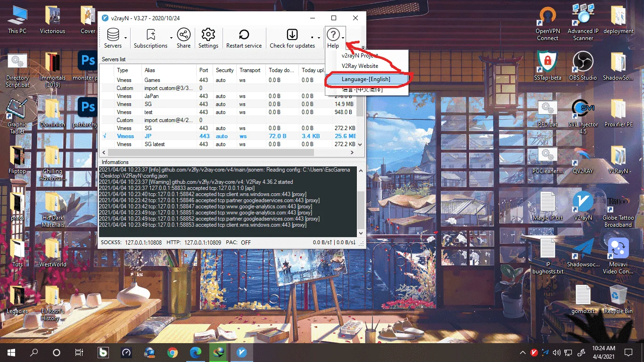Select Movavi Video Converter shortcut
Screen dimensions: 644x362
(x=619, y=256)
